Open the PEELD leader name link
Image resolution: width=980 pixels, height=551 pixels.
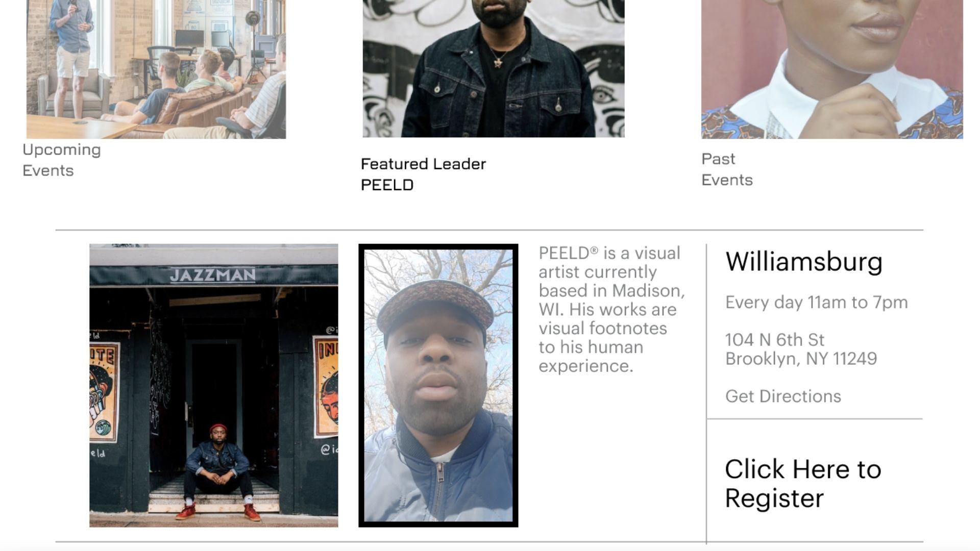(x=387, y=185)
